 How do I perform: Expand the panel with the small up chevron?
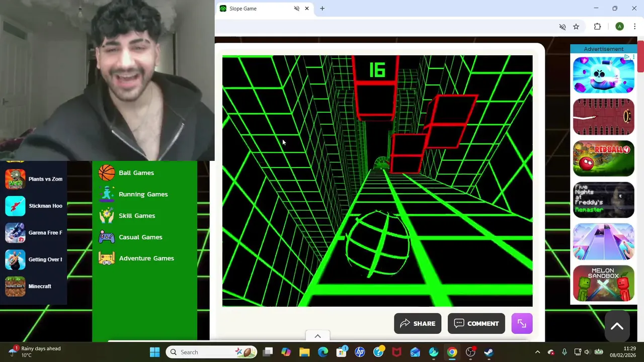click(317, 336)
